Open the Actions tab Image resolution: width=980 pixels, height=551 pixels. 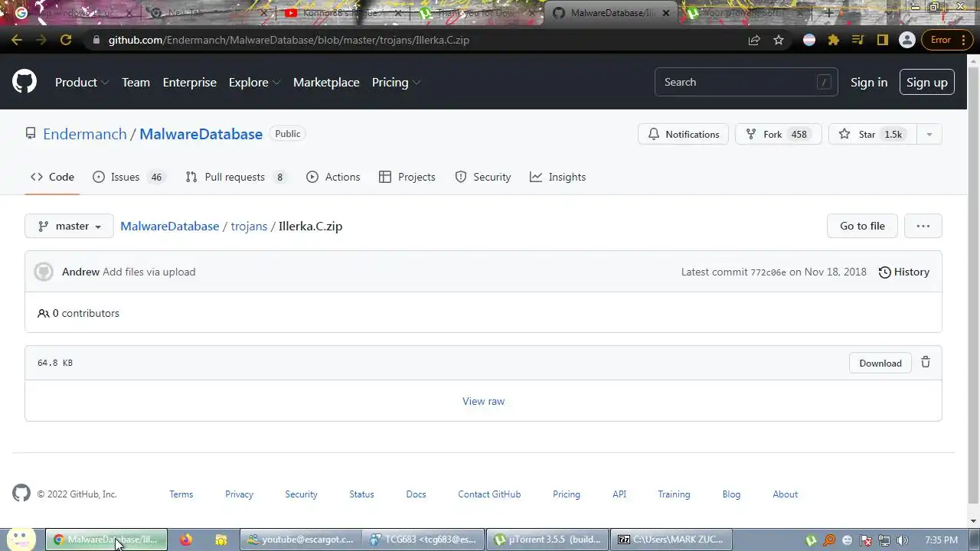tap(333, 177)
